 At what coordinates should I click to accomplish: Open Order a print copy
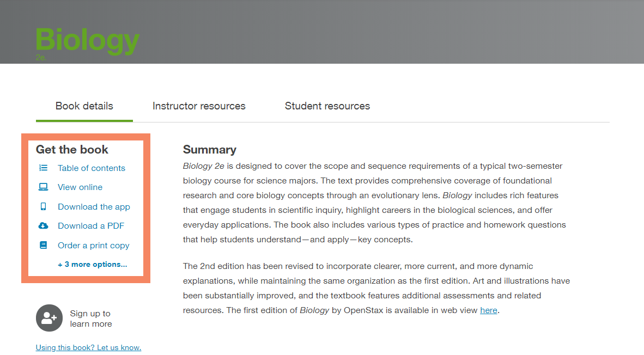coord(93,245)
